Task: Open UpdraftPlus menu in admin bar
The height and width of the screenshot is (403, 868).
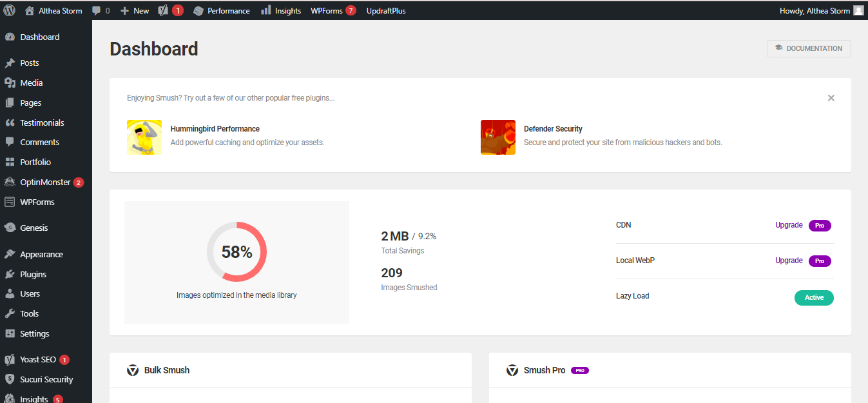Action: pos(386,11)
